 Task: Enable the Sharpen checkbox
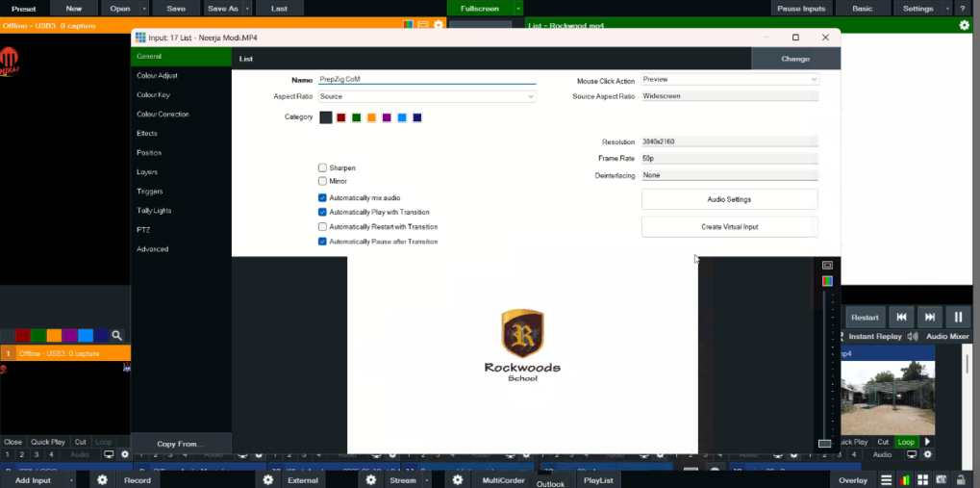click(x=322, y=167)
